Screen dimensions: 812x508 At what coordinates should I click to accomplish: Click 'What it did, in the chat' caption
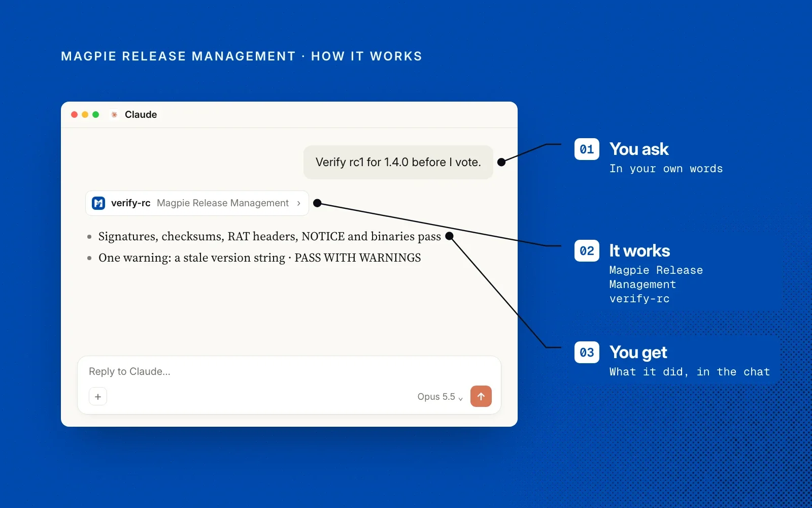coord(690,372)
